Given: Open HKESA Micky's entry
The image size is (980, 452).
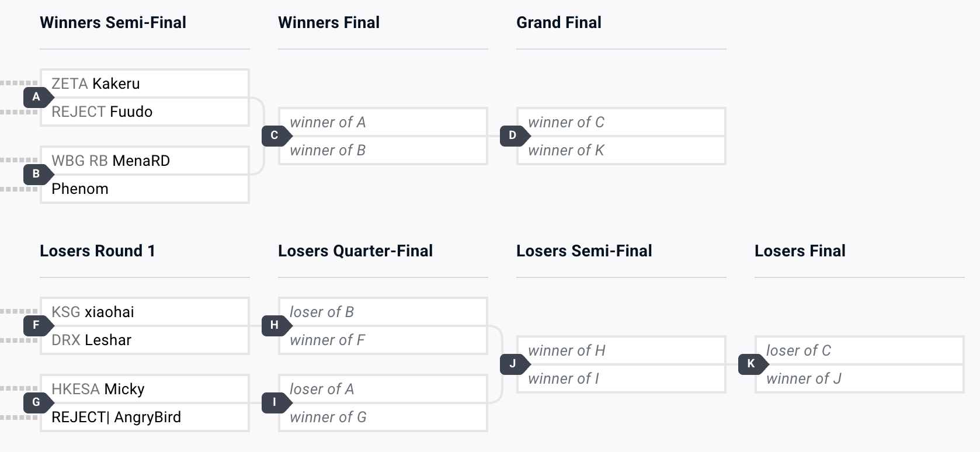Looking at the screenshot, I should pyautogui.click(x=145, y=389).
